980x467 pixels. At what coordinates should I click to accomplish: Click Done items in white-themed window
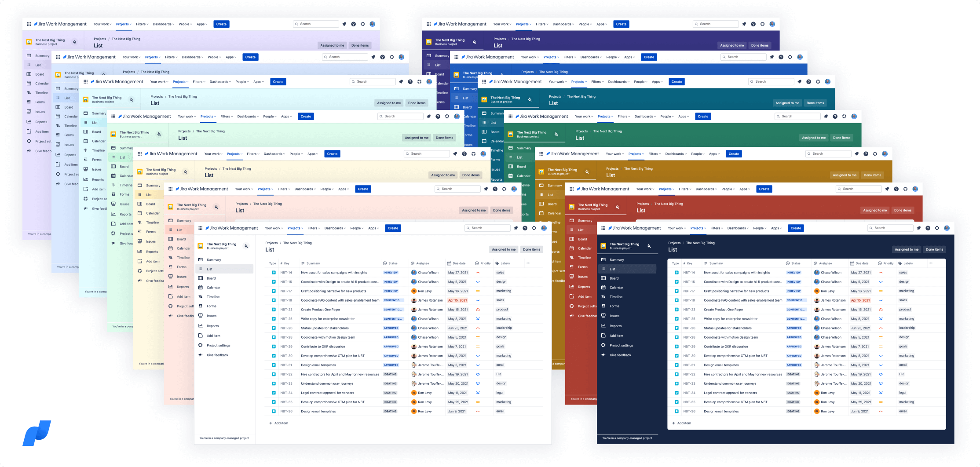click(x=531, y=249)
